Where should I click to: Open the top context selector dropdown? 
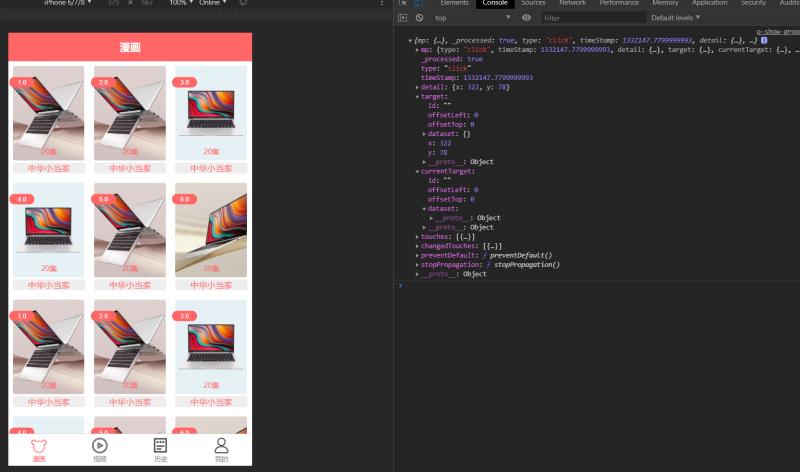click(472, 18)
